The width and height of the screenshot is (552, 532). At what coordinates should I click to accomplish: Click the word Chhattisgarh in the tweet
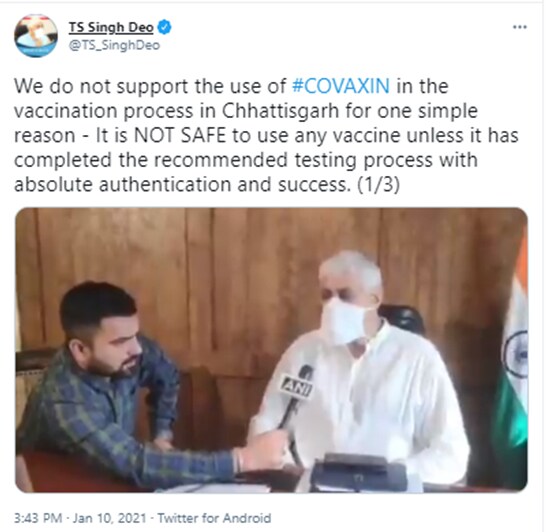coord(280,111)
